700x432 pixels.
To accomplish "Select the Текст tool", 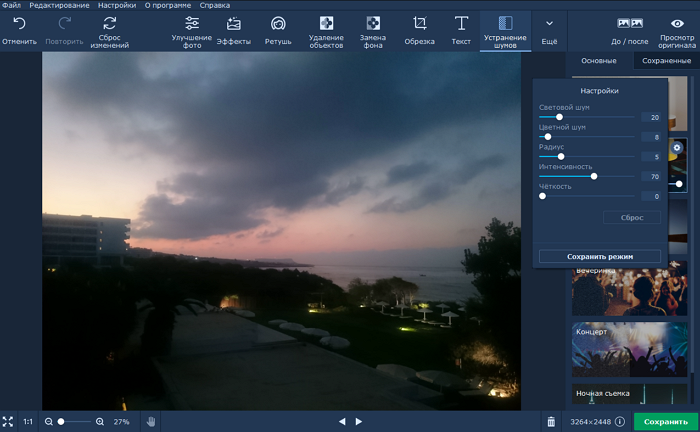I will 461,29.
